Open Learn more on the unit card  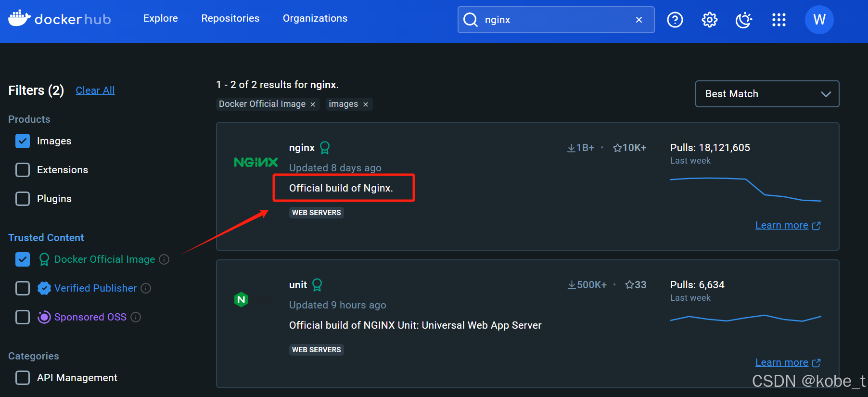coord(788,362)
